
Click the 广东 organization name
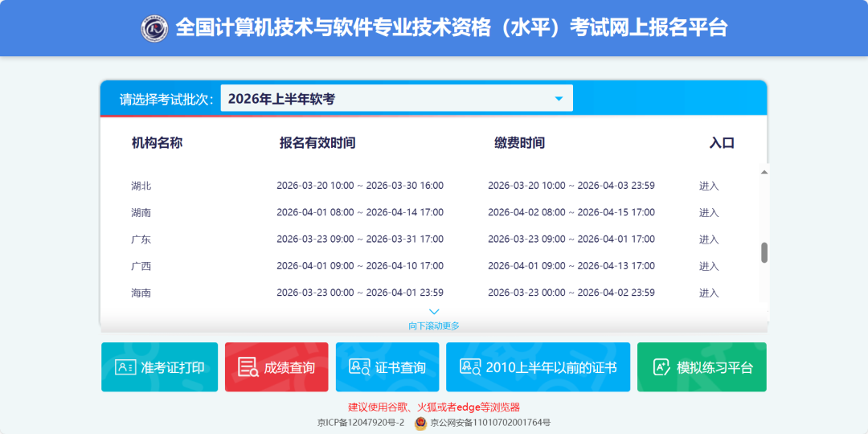[141, 240]
